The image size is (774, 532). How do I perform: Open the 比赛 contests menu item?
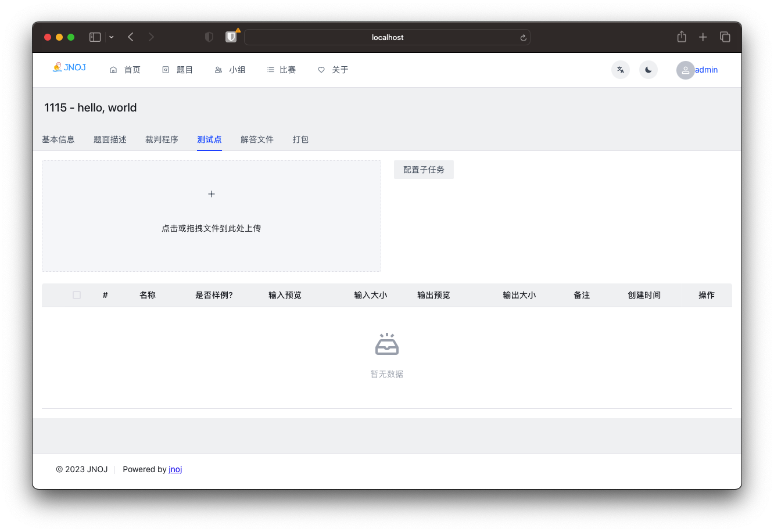pos(281,70)
